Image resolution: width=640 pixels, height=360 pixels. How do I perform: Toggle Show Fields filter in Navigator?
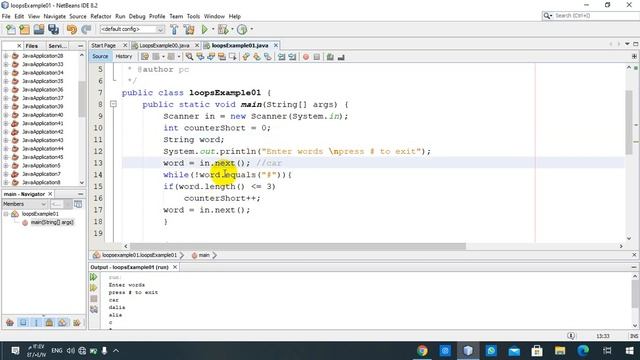tap(23, 322)
